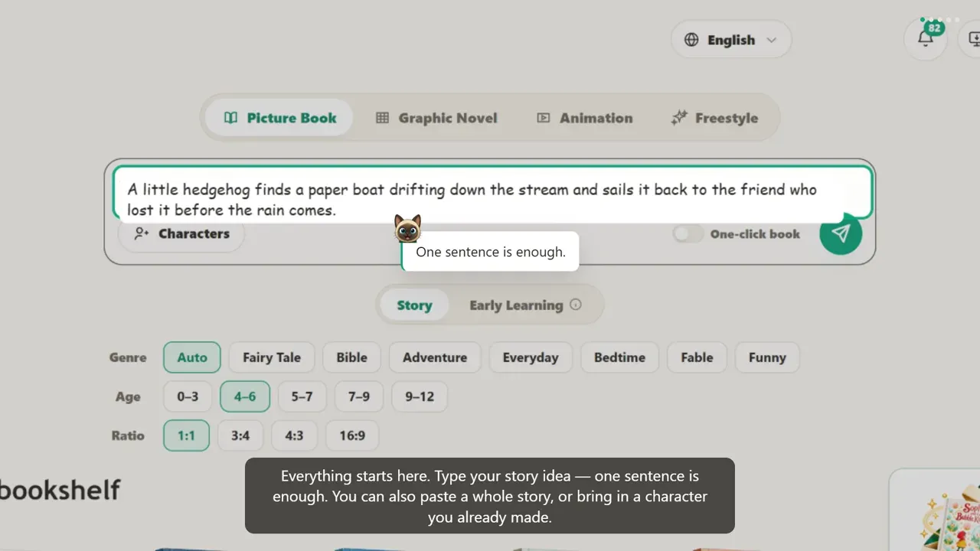Choose the Fable genre

click(x=697, y=357)
